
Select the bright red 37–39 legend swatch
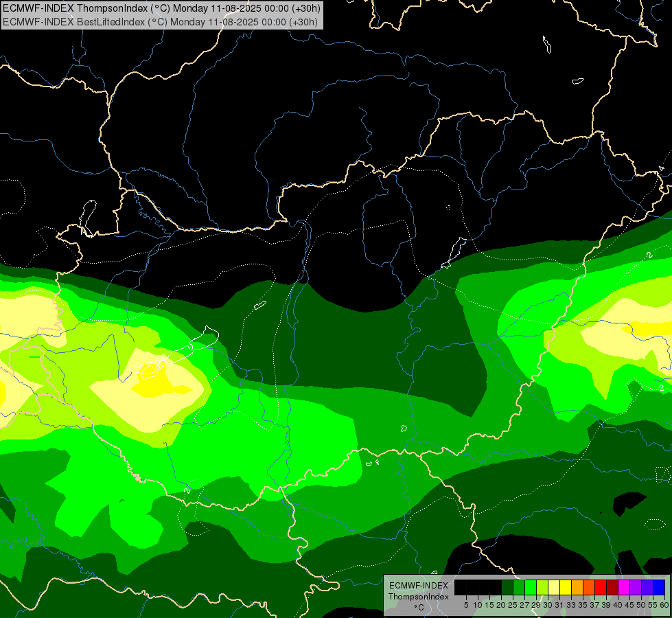pos(601,588)
